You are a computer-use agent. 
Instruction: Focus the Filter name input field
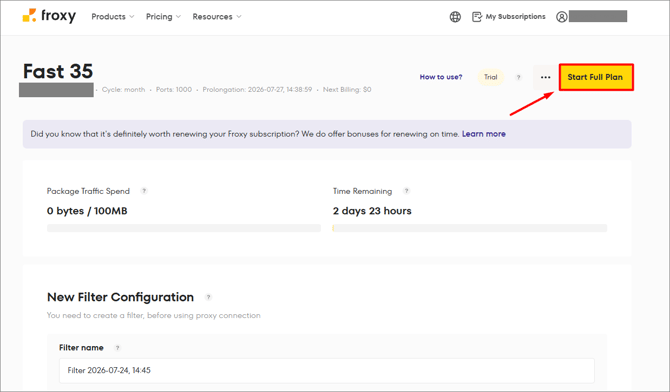[326, 371]
